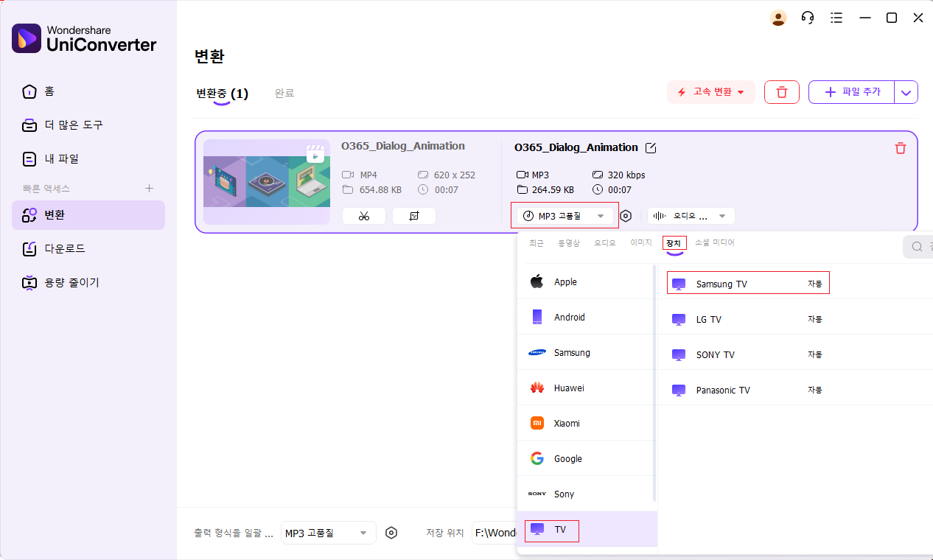Select the 동영상 format tab
The height and width of the screenshot is (560, 933).
click(x=569, y=242)
